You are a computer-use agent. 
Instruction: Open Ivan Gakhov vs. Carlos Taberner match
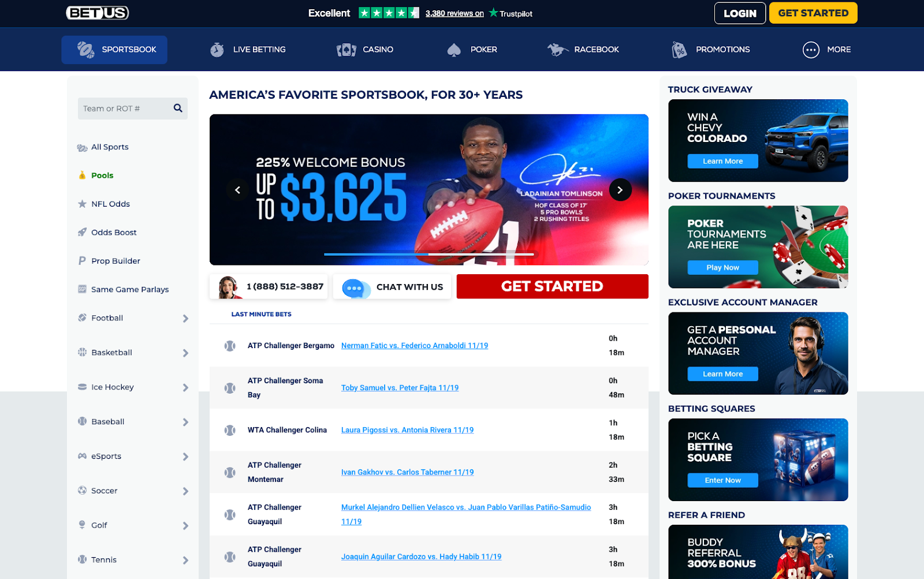pyautogui.click(x=407, y=472)
